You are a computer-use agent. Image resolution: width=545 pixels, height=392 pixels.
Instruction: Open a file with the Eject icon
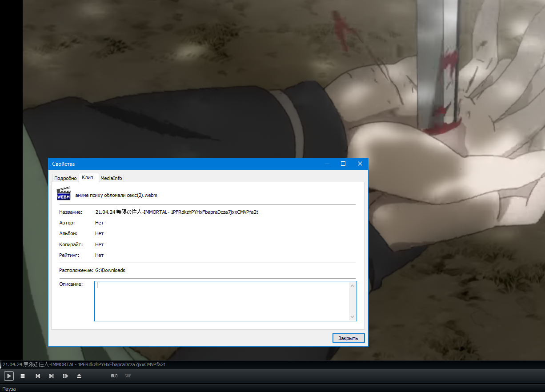point(79,376)
